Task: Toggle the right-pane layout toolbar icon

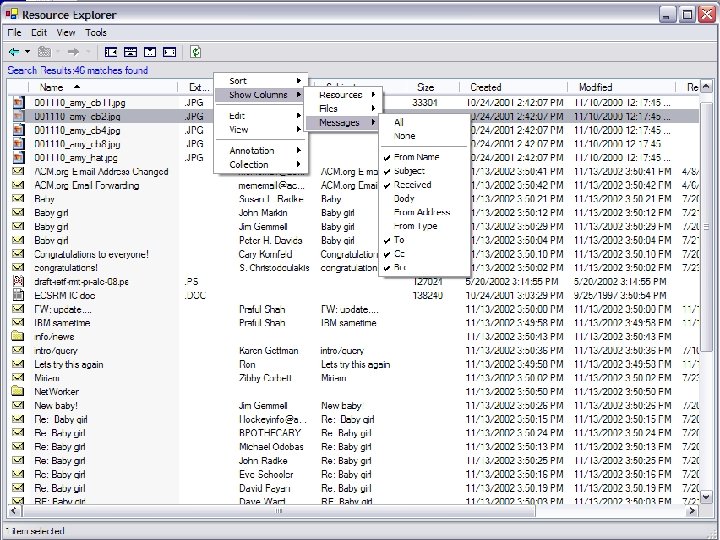Action: pos(169,52)
